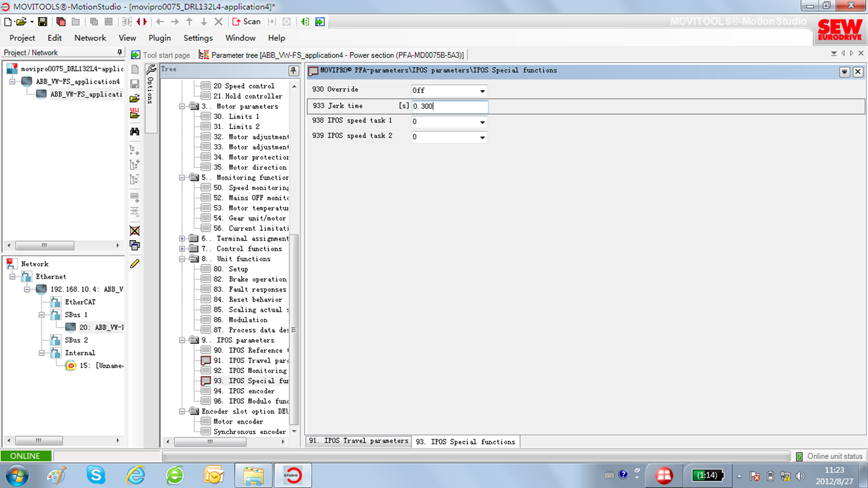Open the SEW folder icon in the side toolbar

coord(135,113)
